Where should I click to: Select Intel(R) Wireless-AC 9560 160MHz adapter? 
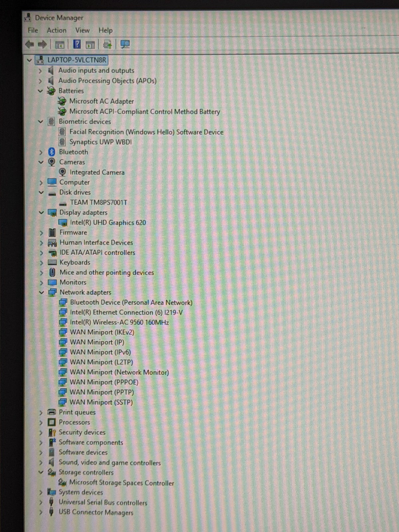point(119,322)
